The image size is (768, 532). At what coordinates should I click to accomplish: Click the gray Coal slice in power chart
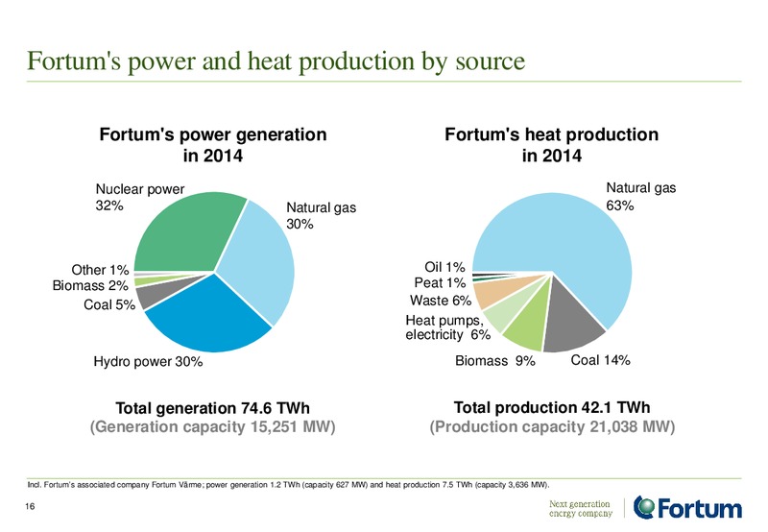[159, 293]
